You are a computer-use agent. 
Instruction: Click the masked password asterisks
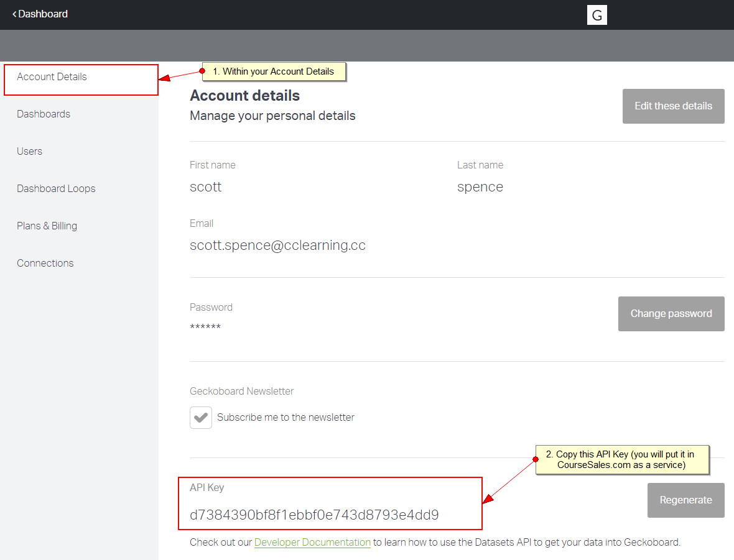click(x=205, y=328)
